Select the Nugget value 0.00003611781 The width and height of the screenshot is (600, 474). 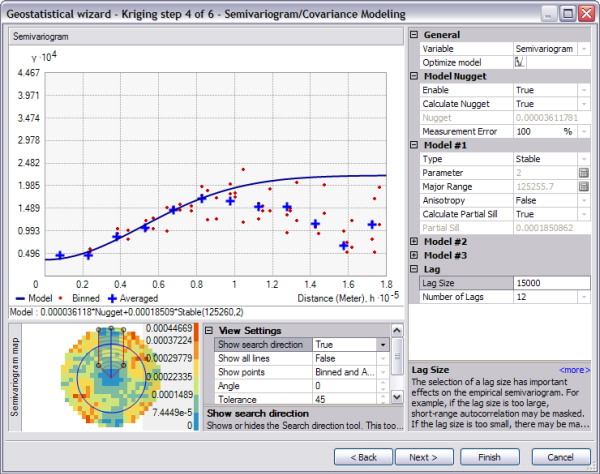[x=547, y=118]
